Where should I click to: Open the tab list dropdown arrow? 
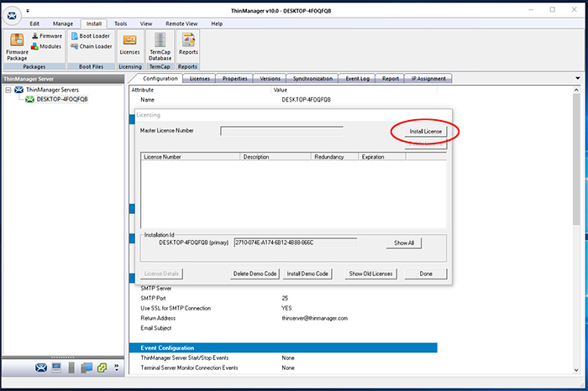tap(578, 78)
